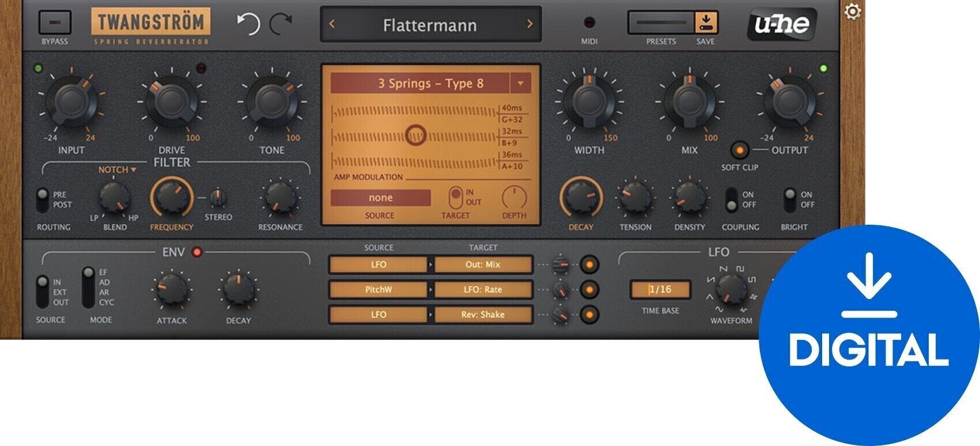
Task: Select the square LFO waveform icon
Action: click(740, 269)
